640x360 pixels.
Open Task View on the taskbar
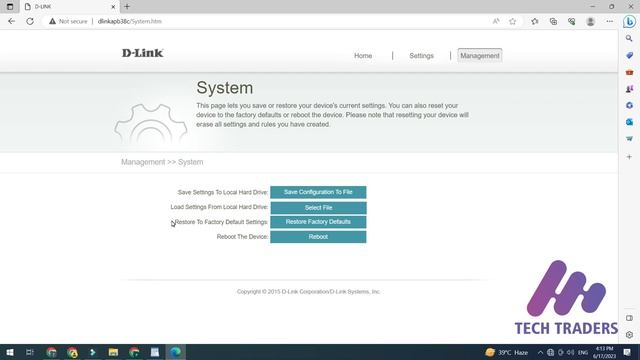(x=30, y=352)
